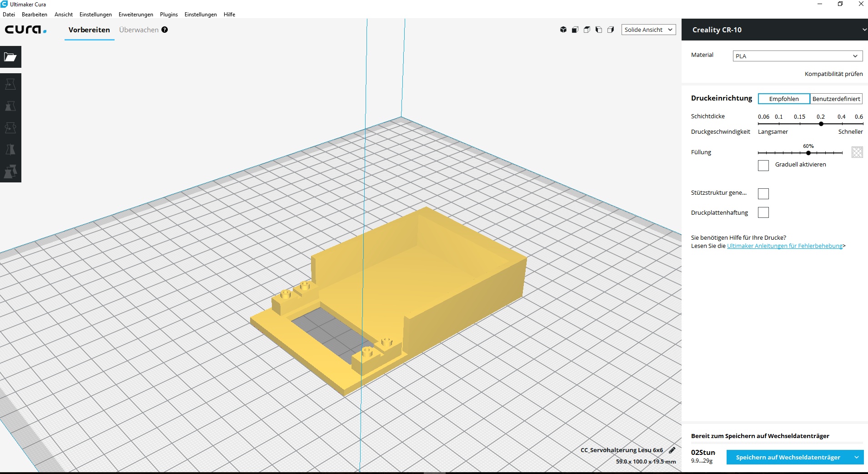Open Ultimaker Anleitungen für Fehlerbehebung link
Screen dimensions: 868x474
click(x=785, y=246)
